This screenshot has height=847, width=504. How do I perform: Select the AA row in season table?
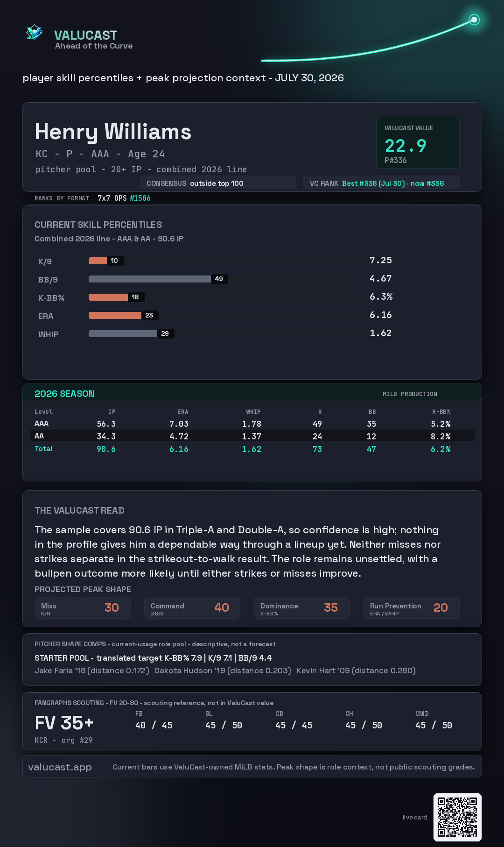(252, 436)
